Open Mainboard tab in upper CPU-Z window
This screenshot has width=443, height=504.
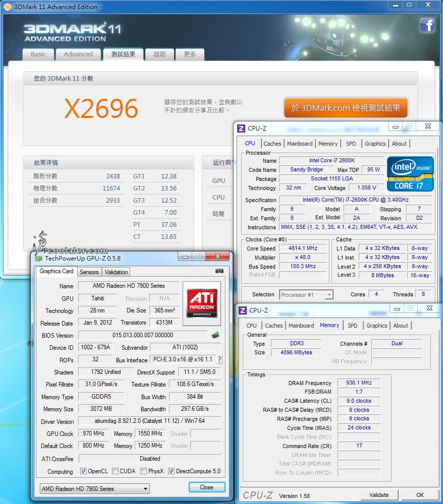[x=300, y=144]
